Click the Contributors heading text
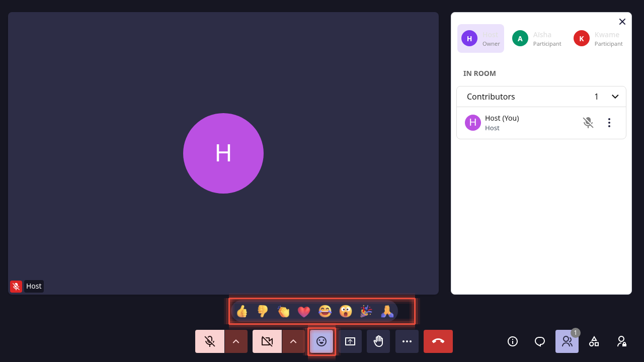The image size is (644, 362). 491,97
